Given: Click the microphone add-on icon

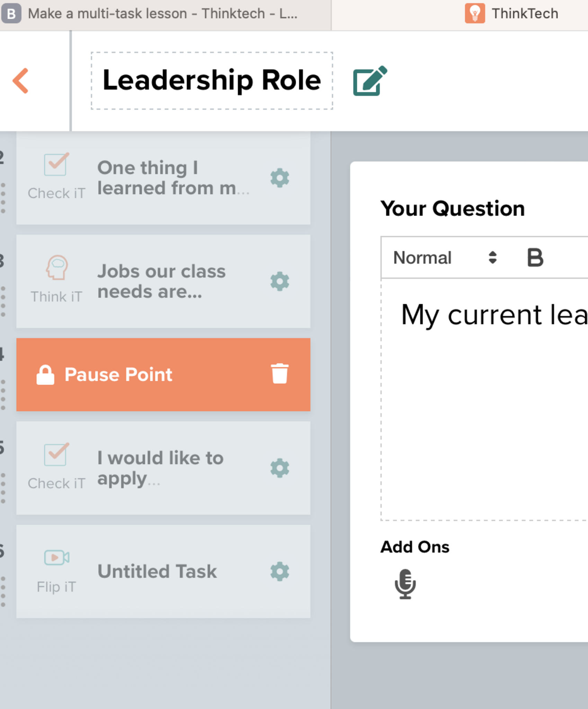Looking at the screenshot, I should click(405, 584).
